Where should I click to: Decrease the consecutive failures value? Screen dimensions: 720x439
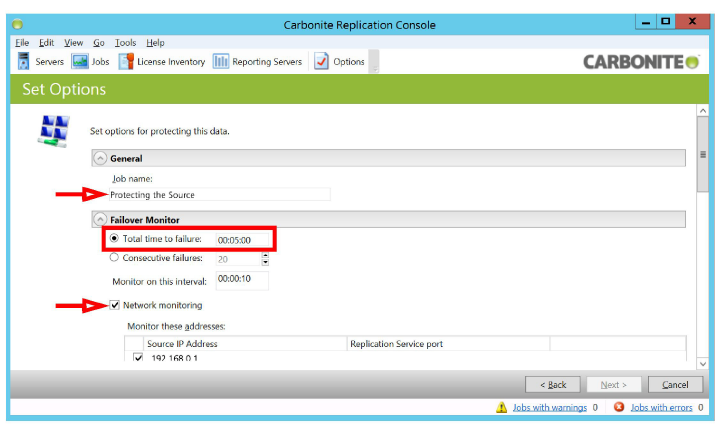click(x=265, y=262)
